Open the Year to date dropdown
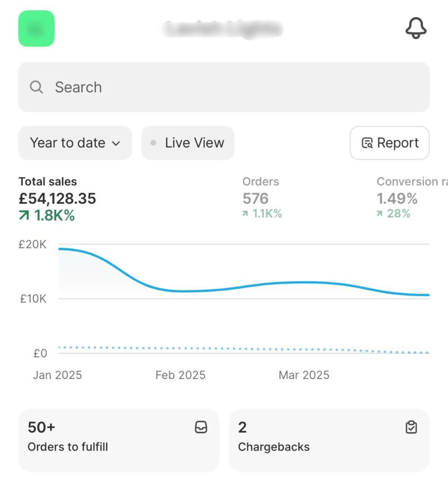The image size is (448, 485). (x=75, y=143)
